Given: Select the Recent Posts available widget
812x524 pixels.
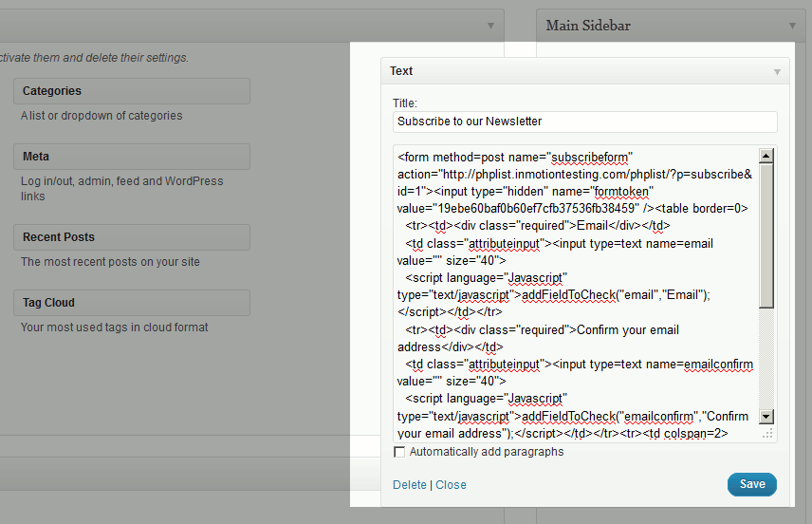Looking at the screenshot, I should pyautogui.click(x=132, y=237).
